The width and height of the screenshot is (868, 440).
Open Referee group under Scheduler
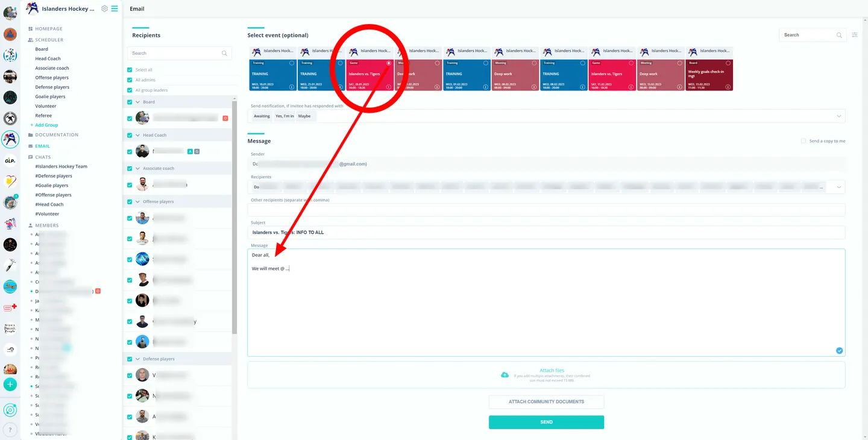[x=43, y=116]
